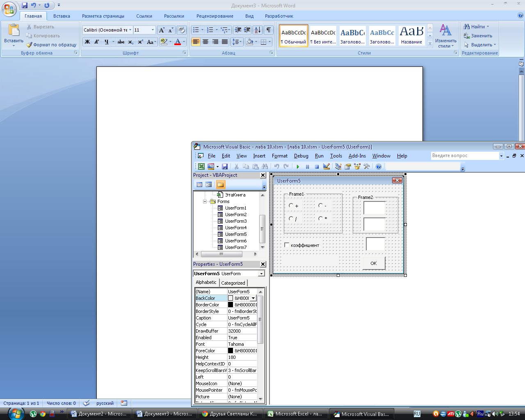Click the Sort icon in Word ribbon
The image size is (525, 420).
point(258,30)
